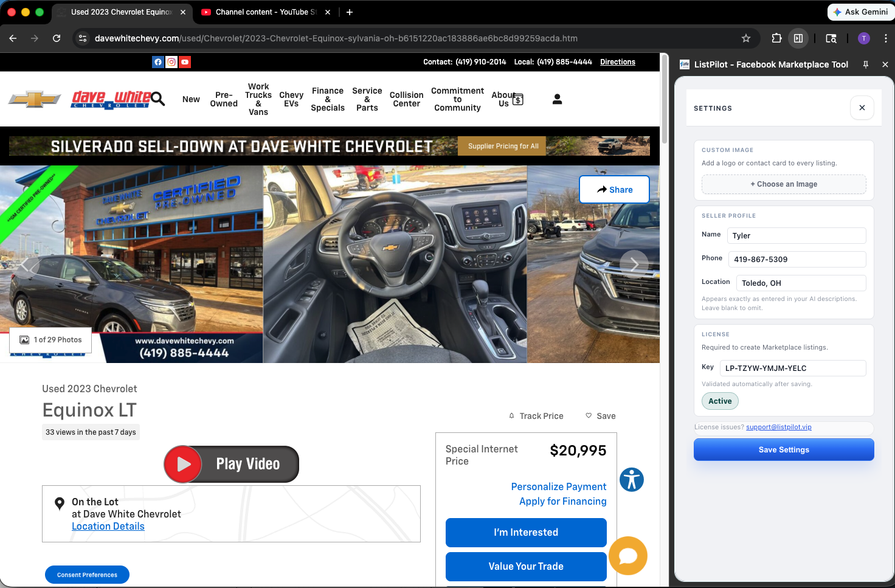Open the 1 of 29 Photos gallery
895x588 pixels.
50,340
